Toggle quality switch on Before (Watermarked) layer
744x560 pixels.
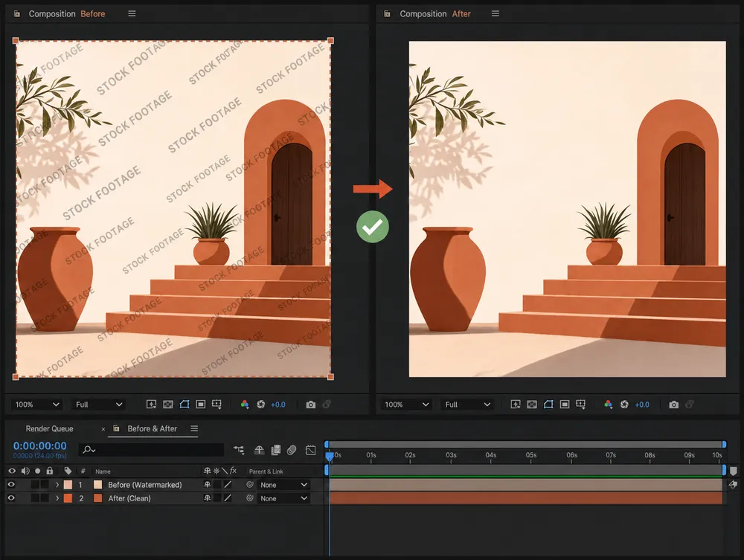228,485
